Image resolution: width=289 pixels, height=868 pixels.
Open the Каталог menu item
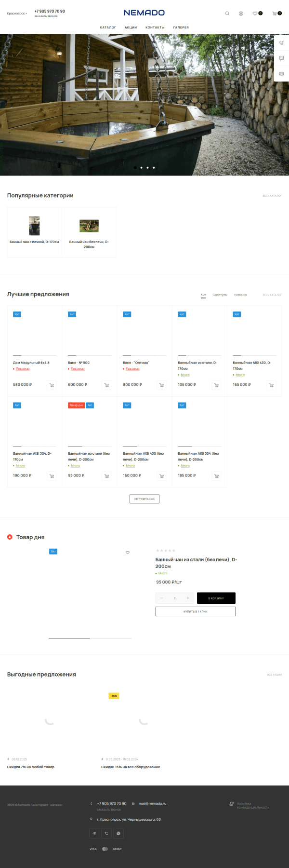click(108, 27)
